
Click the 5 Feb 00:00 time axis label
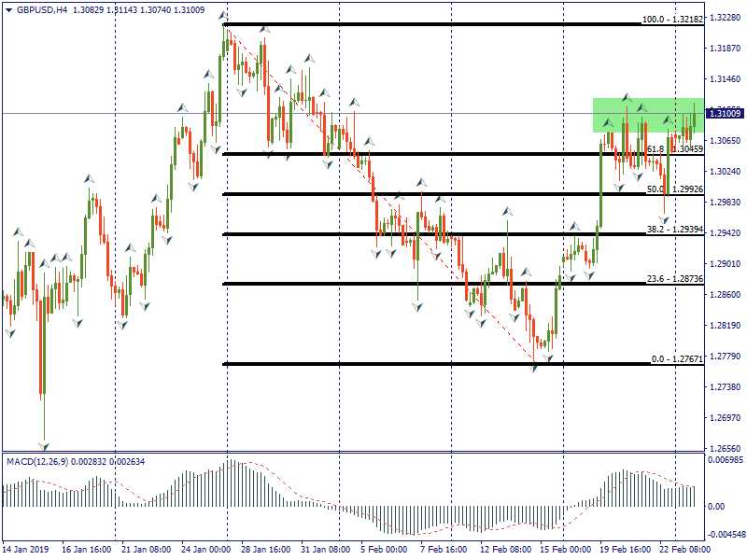(384, 550)
